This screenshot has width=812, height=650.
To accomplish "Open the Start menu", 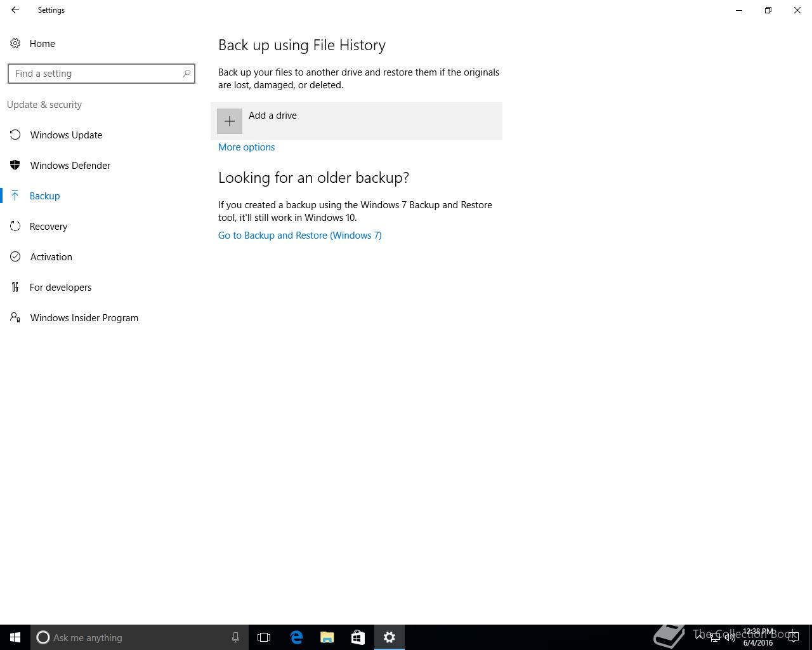I will point(15,637).
